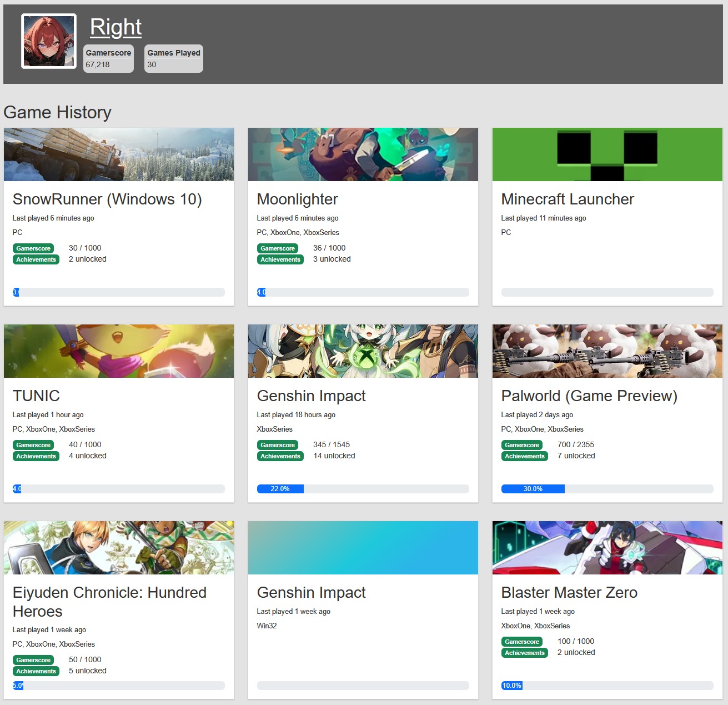
Task: Click the 22.0% Genshin Impact progress bar
Action: pyautogui.click(x=363, y=489)
